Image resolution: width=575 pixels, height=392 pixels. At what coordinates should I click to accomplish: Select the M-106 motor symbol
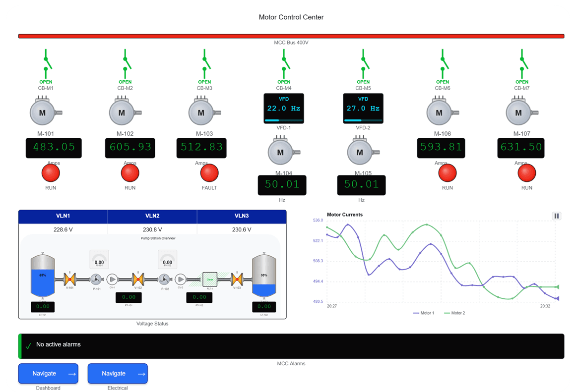click(443, 111)
